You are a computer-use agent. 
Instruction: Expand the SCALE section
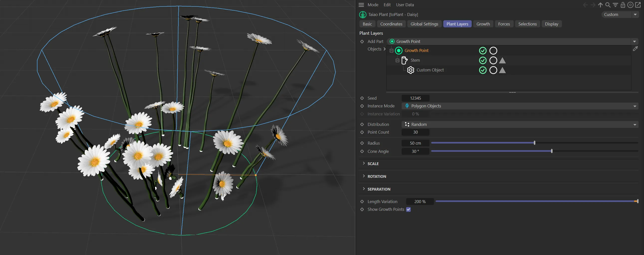[x=373, y=164]
